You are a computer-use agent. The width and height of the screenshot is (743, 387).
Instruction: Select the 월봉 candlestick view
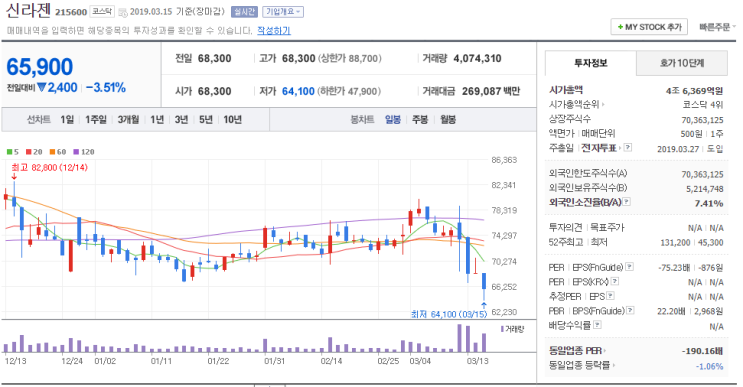click(448, 120)
